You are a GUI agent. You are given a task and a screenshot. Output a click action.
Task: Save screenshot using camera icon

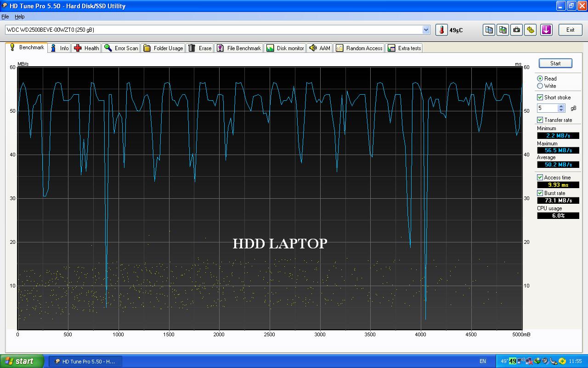coord(517,30)
